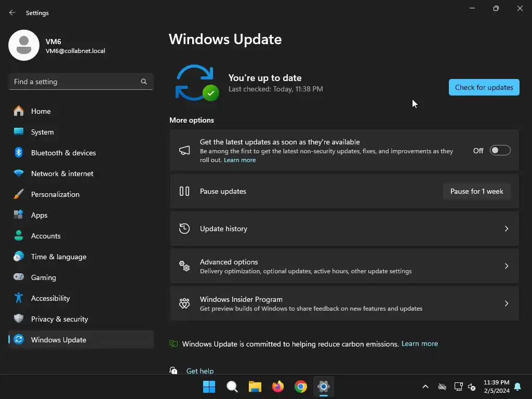Click the "You're up to date" status text

[x=265, y=78]
